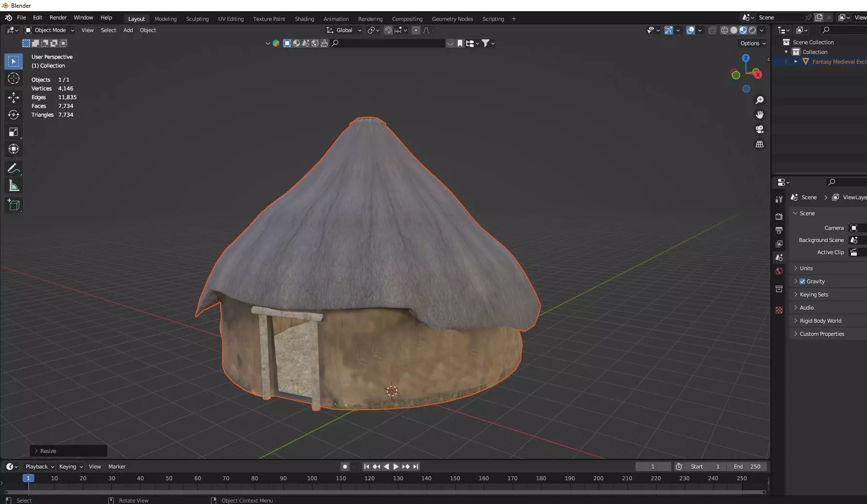Viewport: 867px width, 504px height.
Task: Switch to the Shading workspace tab
Action: pyautogui.click(x=304, y=19)
